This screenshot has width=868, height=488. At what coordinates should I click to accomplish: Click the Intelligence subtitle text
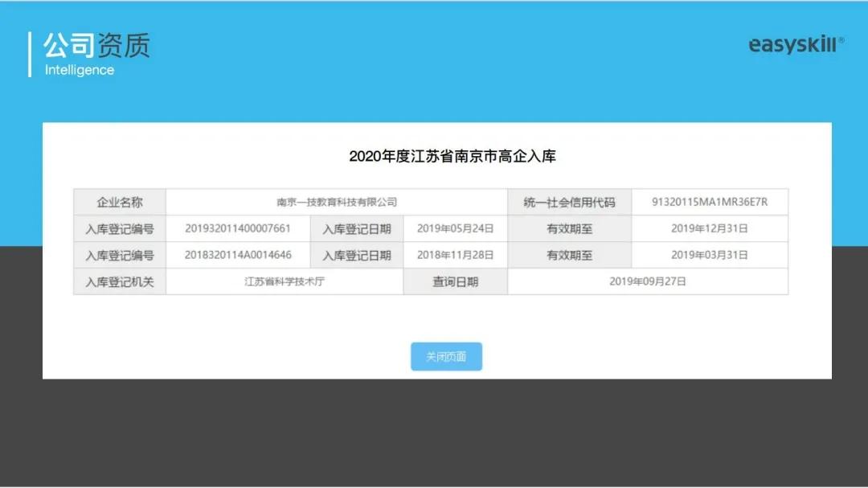click(x=79, y=70)
